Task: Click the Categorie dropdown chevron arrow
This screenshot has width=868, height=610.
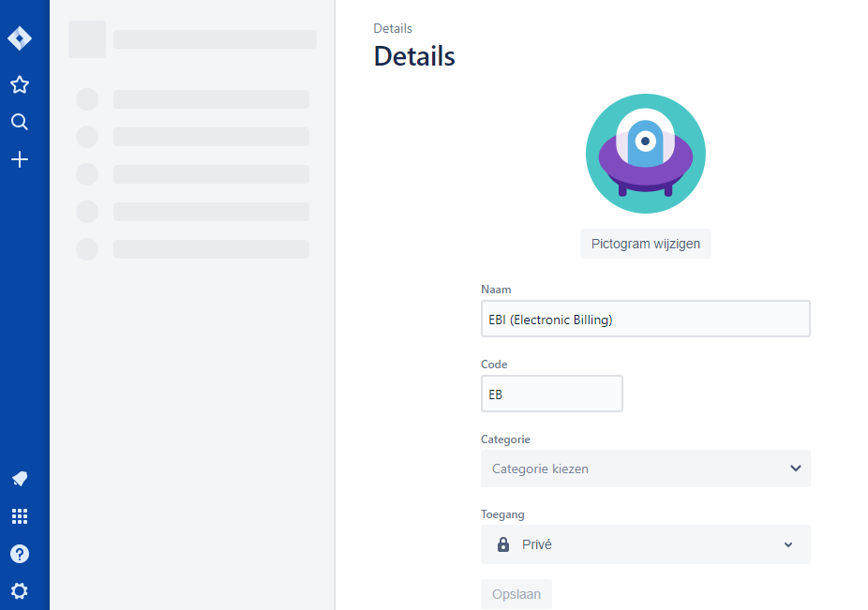Action: click(x=795, y=469)
